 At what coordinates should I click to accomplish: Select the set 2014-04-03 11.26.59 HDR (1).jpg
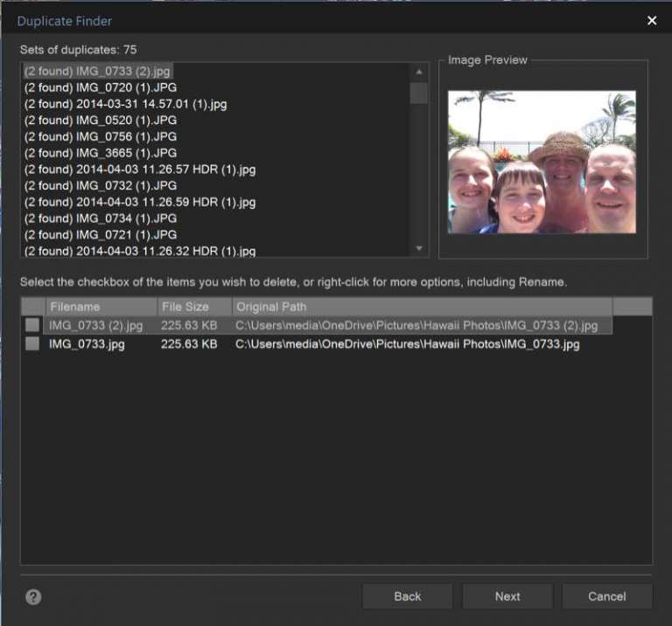140,202
